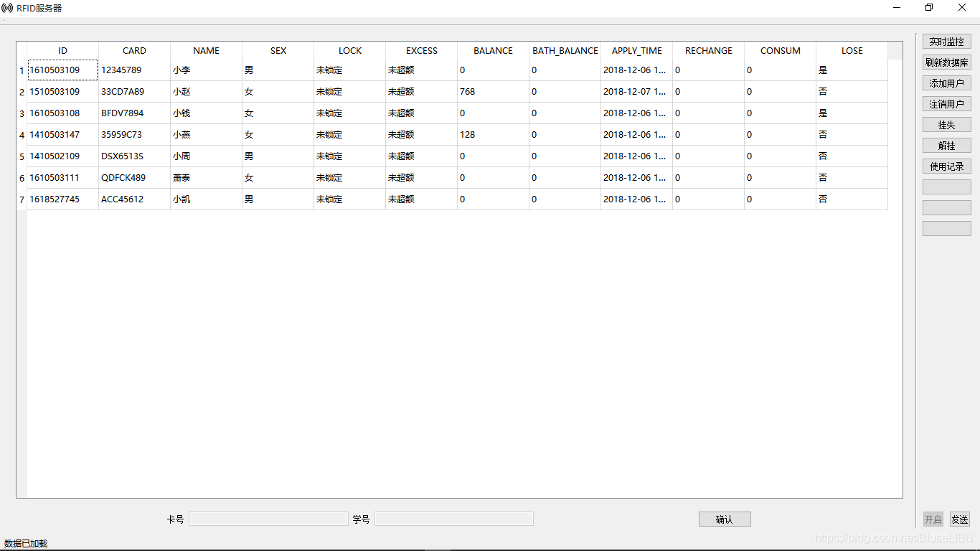Select ID cell 1618527745
980x551 pixels.
(x=63, y=199)
